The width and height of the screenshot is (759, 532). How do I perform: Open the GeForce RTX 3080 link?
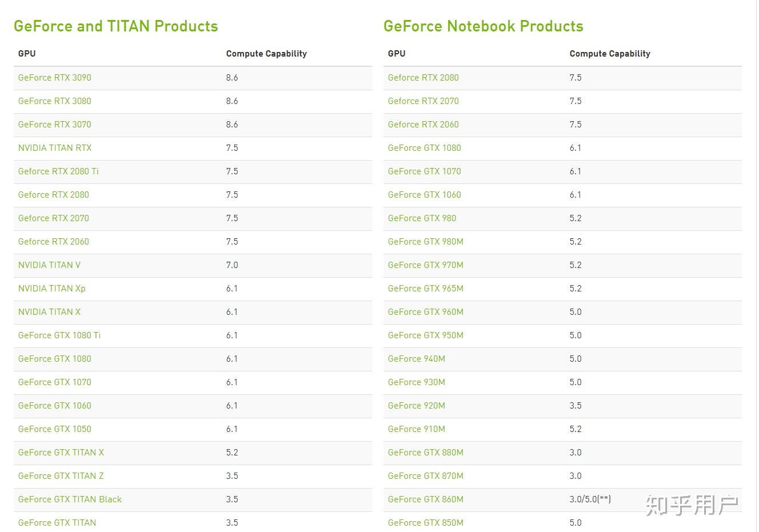54,101
